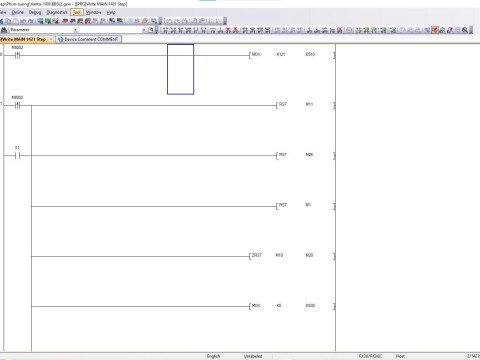
Task: Switch to the Device Comment COMMENT tab
Action: pos(89,39)
